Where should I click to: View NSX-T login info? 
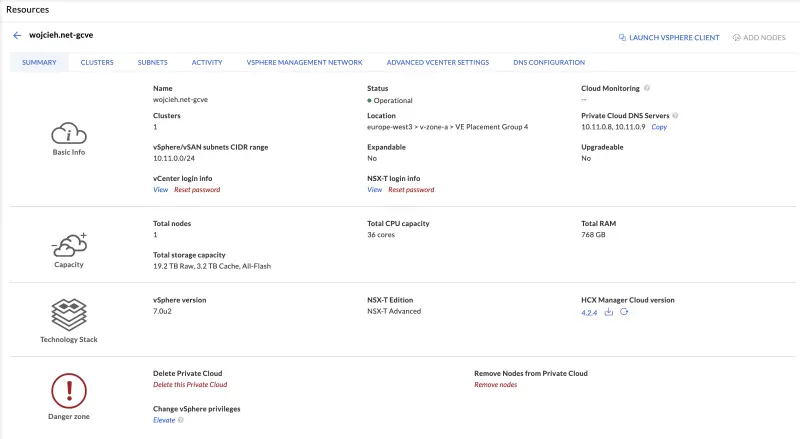pos(374,189)
